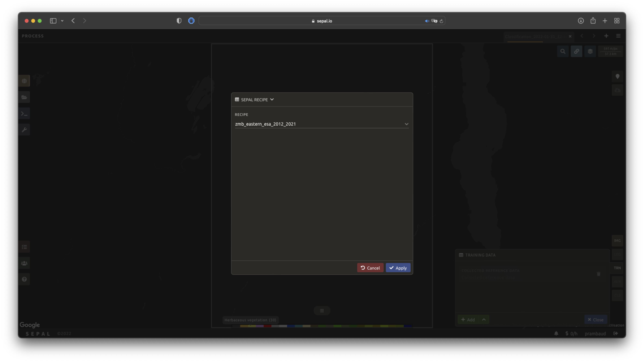644x362 pixels.
Task: Open the Process globe icon in sidebar
Action: [24, 81]
